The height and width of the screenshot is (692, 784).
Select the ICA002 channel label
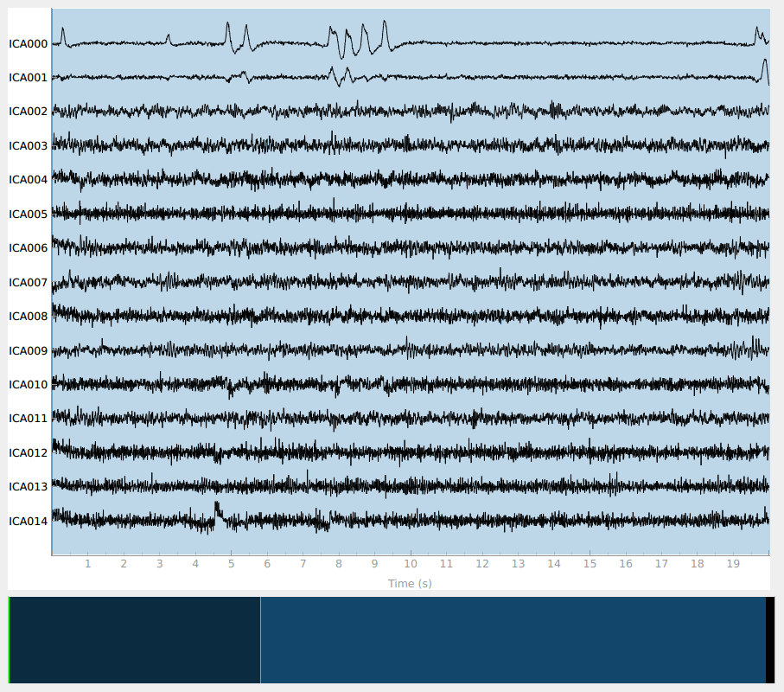28,112
